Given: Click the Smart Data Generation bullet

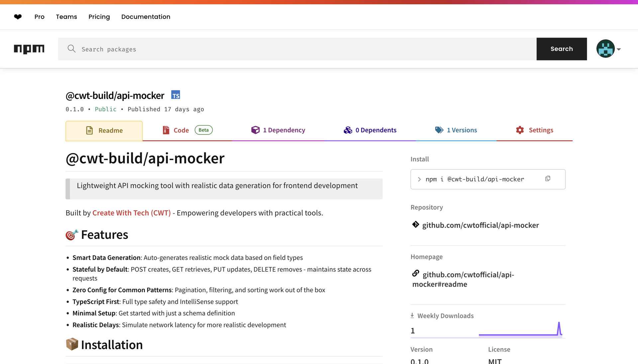Looking at the screenshot, I should (187, 258).
